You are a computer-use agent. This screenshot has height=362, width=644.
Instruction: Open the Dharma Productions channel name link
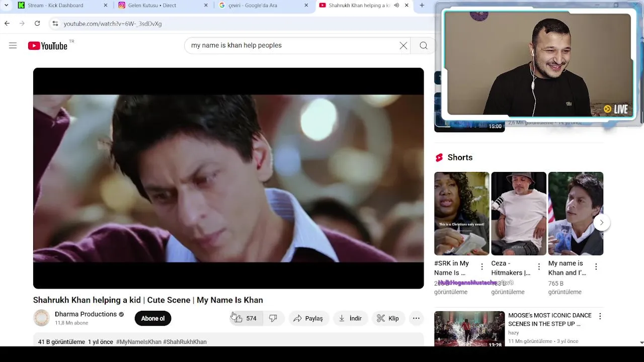86,314
